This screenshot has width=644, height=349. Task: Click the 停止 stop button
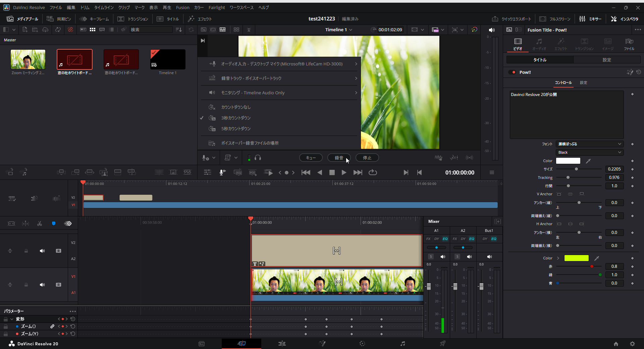point(367,158)
